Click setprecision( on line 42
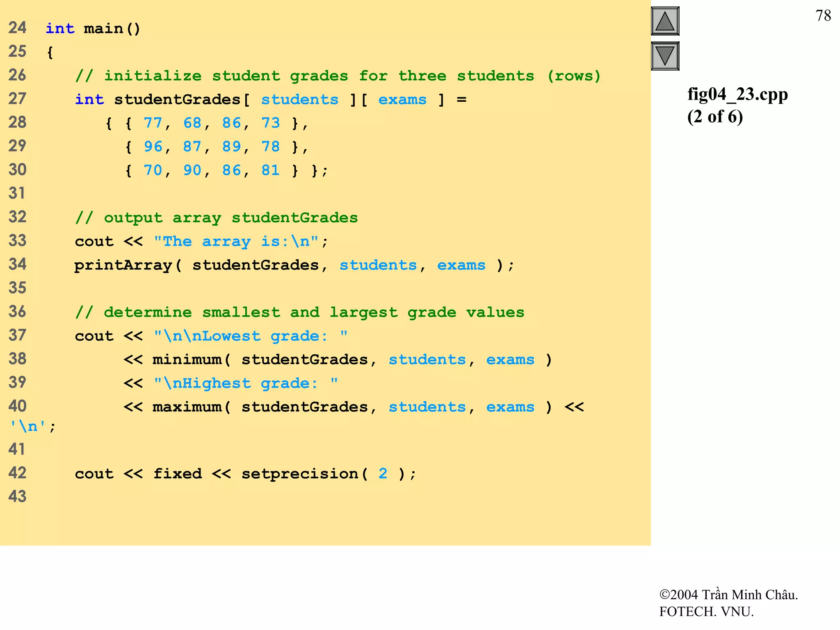 click(304, 474)
